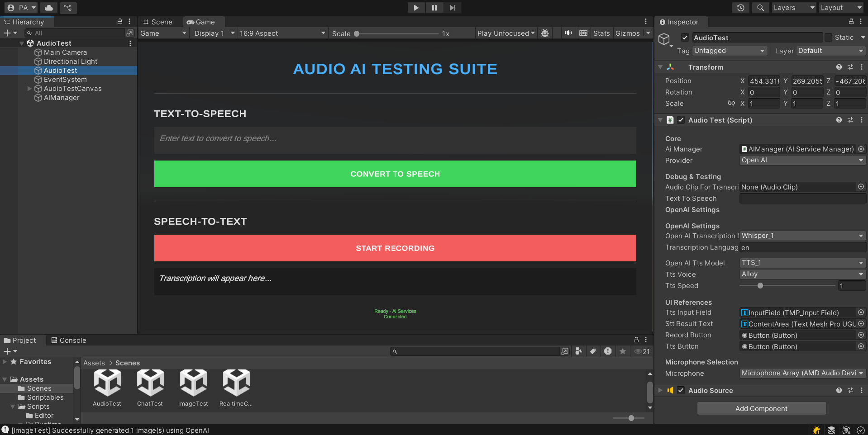
Task: Click the green Convert to Speech button
Action: pos(395,174)
